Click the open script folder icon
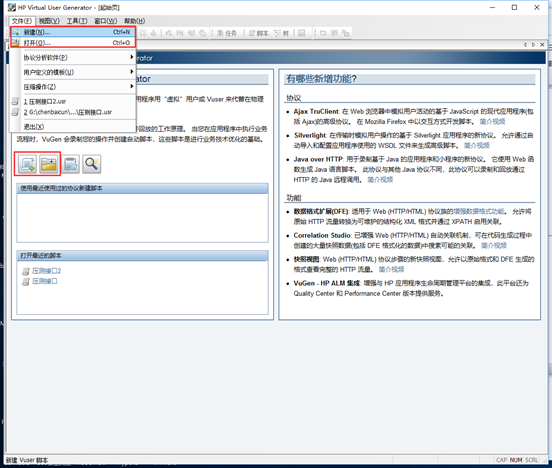This screenshot has width=552, height=468. click(x=49, y=164)
